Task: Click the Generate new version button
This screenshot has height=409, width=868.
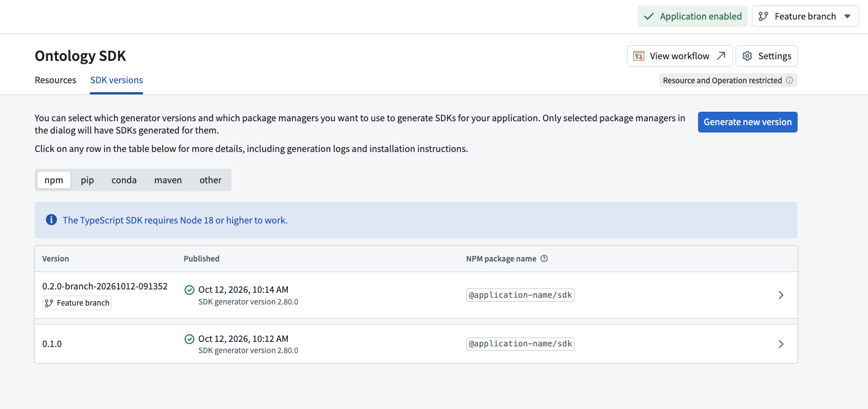Action: tap(748, 122)
